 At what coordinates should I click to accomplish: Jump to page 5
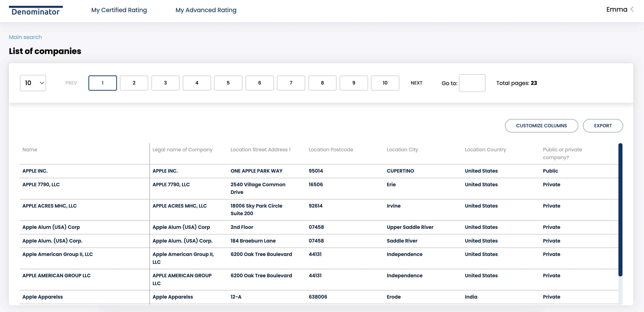coord(228,83)
